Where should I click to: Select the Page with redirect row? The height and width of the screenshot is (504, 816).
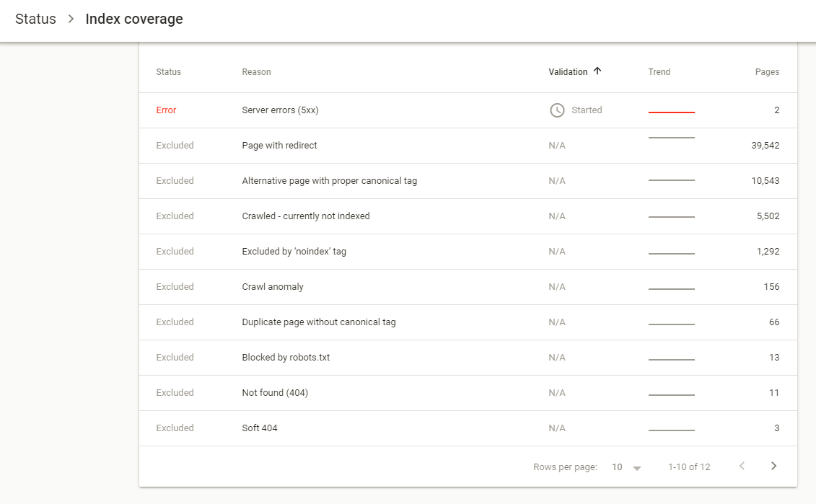coord(279,146)
